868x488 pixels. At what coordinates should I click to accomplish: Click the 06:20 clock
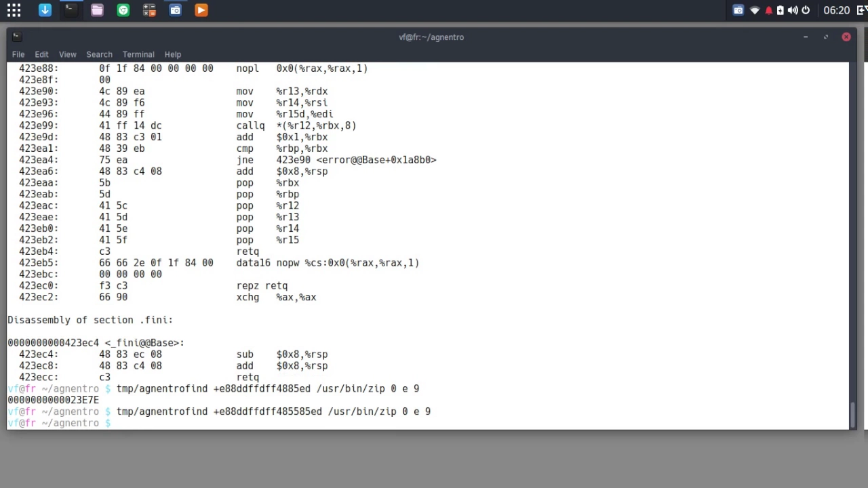tap(836, 10)
